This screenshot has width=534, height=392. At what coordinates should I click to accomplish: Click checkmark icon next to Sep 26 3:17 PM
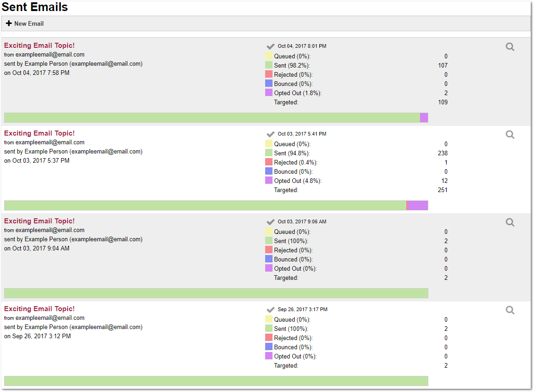[x=271, y=310]
